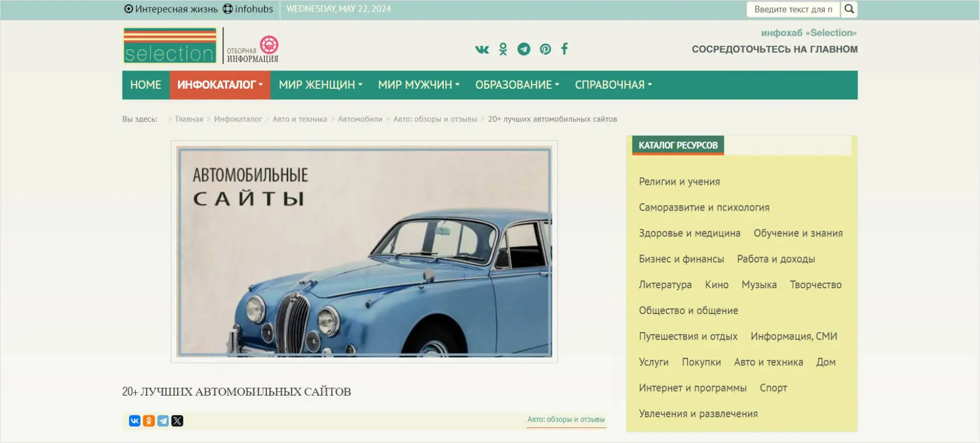The image size is (980, 443).
Task: Open Интернет и программы catalog link
Action: [x=693, y=388]
